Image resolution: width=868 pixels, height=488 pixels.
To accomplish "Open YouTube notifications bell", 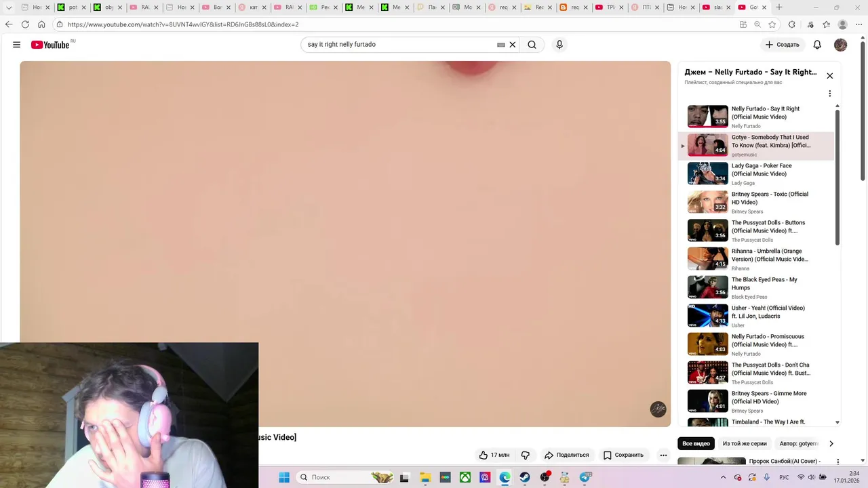I will (817, 45).
